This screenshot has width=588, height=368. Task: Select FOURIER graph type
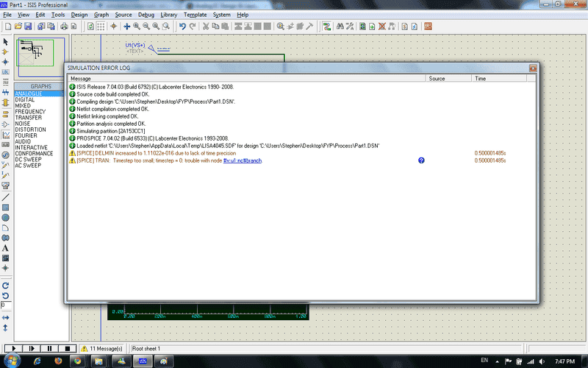[x=27, y=135]
